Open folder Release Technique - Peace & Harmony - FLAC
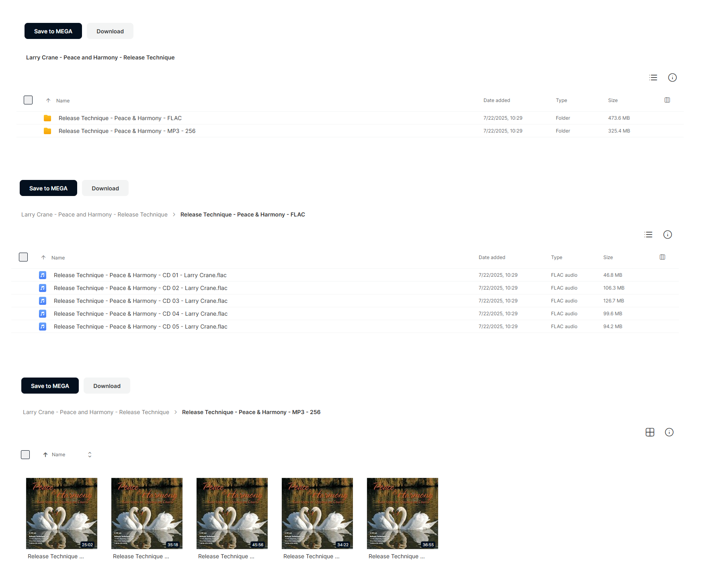The width and height of the screenshot is (701, 588). (x=120, y=118)
